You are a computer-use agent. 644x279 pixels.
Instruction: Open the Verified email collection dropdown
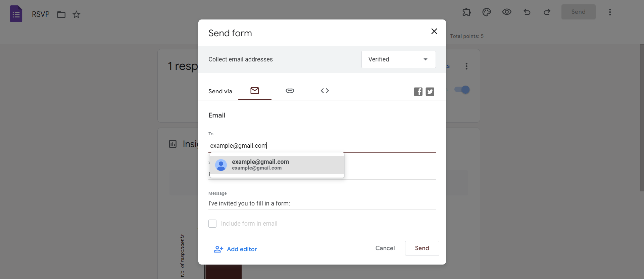click(399, 59)
